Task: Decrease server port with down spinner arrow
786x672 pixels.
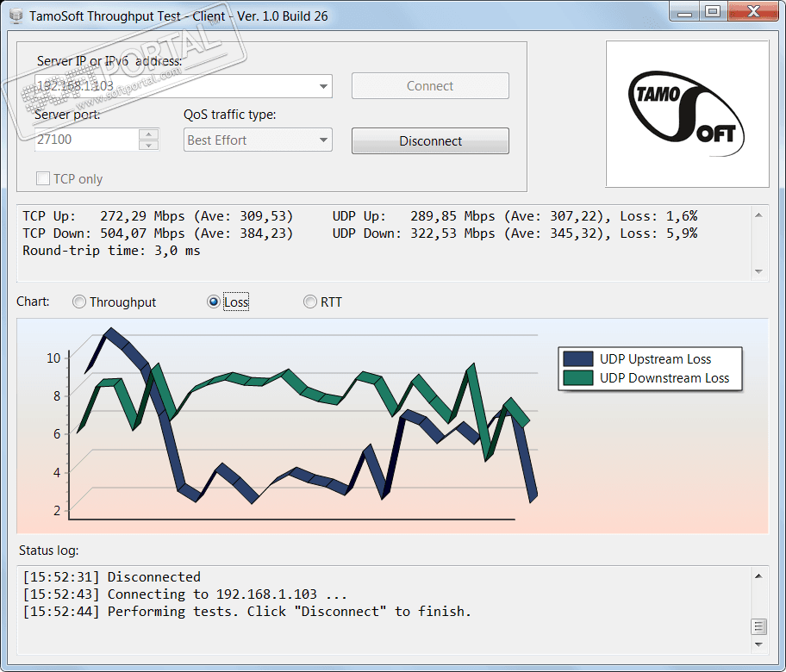Action: pos(148,146)
